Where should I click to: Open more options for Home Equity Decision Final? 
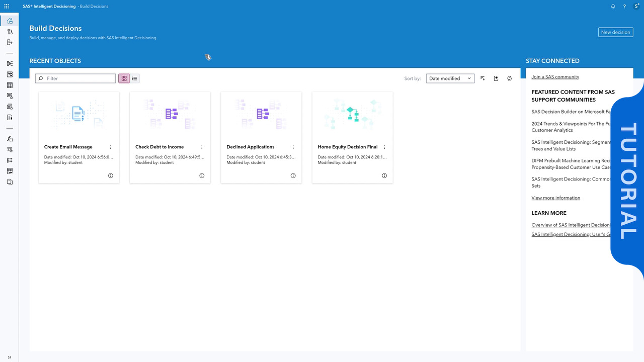384,147
